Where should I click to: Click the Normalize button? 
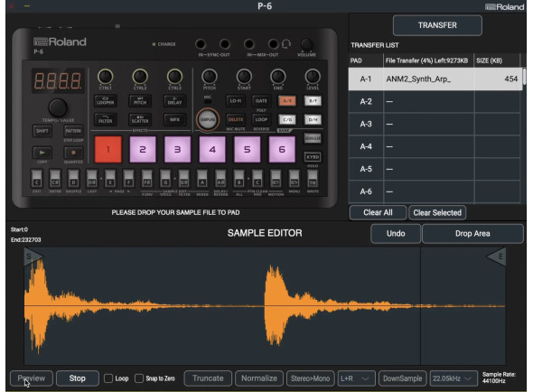[x=259, y=378]
